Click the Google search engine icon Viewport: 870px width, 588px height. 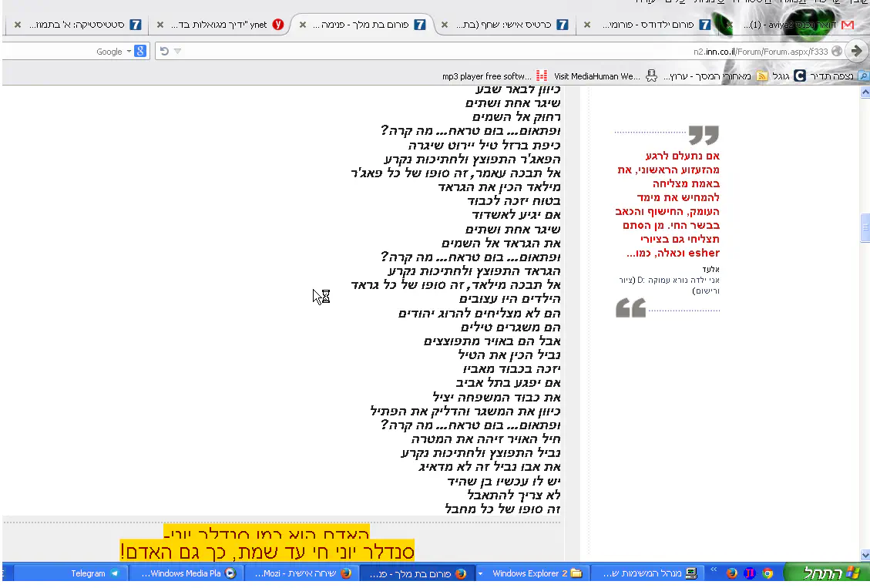140,51
